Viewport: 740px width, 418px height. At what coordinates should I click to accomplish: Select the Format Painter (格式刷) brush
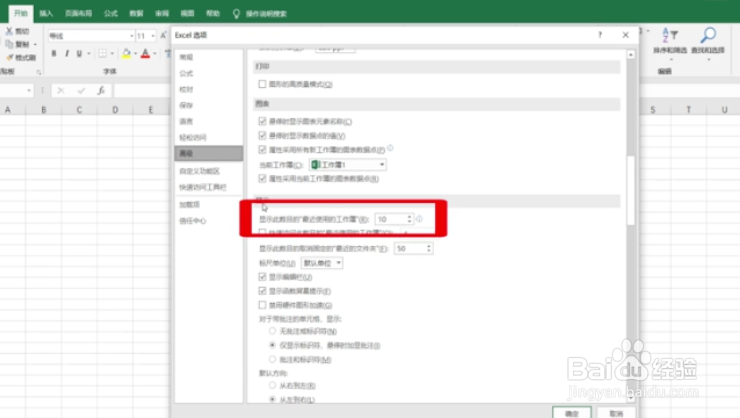click(9, 58)
